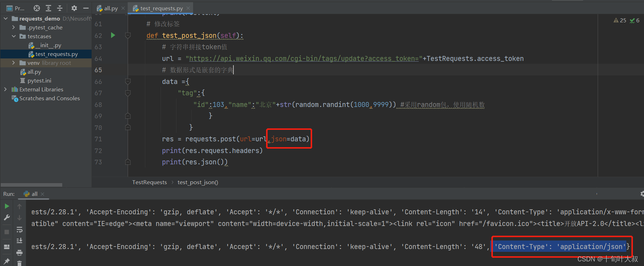Open the Run panel settings gear
Viewport: 644px width, 266px height.
[x=642, y=194]
